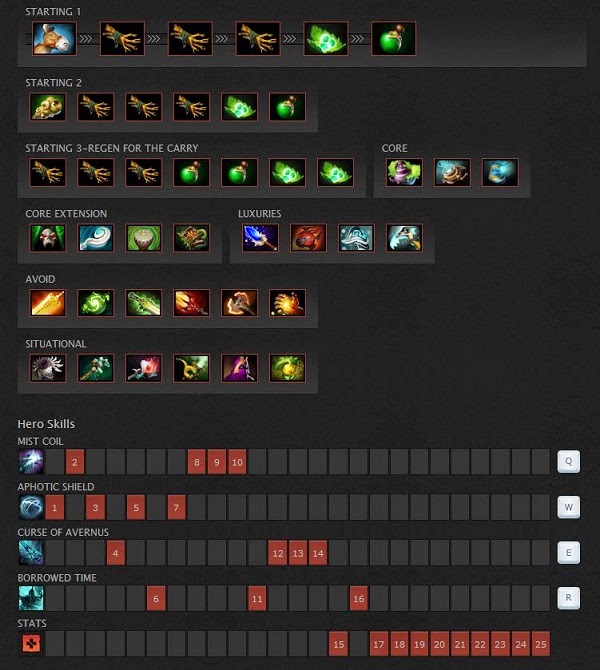600x670 pixels.
Task: Select the Healing Salve in Starting 1
Action: pyautogui.click(x=394, y=39)
